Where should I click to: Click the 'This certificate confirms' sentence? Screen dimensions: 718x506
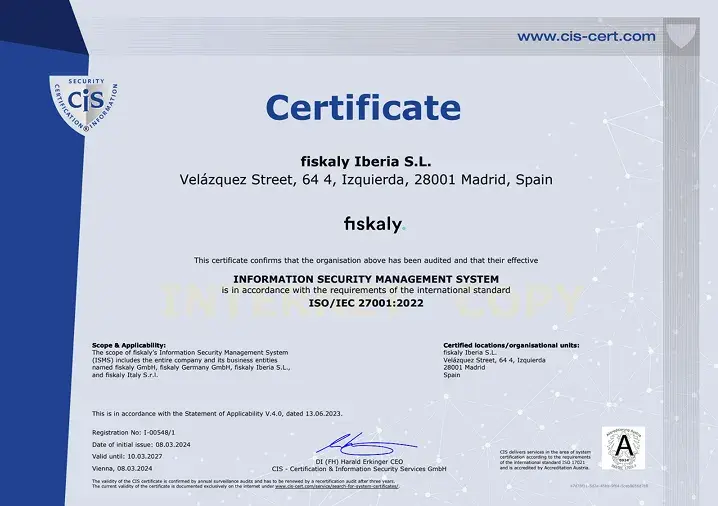366,260
